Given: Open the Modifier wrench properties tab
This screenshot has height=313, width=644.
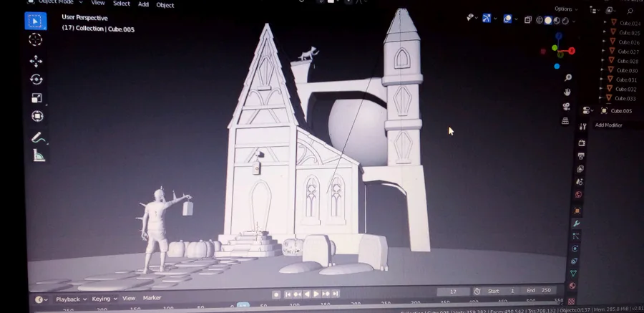Looking at the screenshot, I should [x=576, y=223].
